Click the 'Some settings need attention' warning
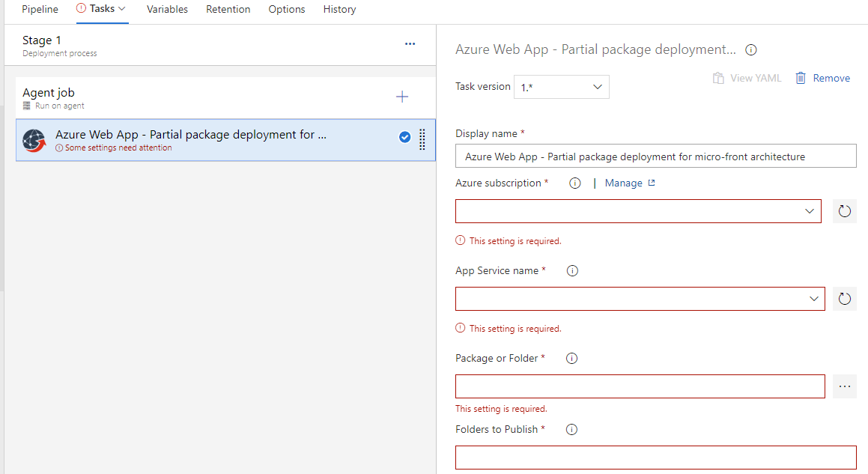Viewport: 868px width, 474px height. (x=114, y=148)
